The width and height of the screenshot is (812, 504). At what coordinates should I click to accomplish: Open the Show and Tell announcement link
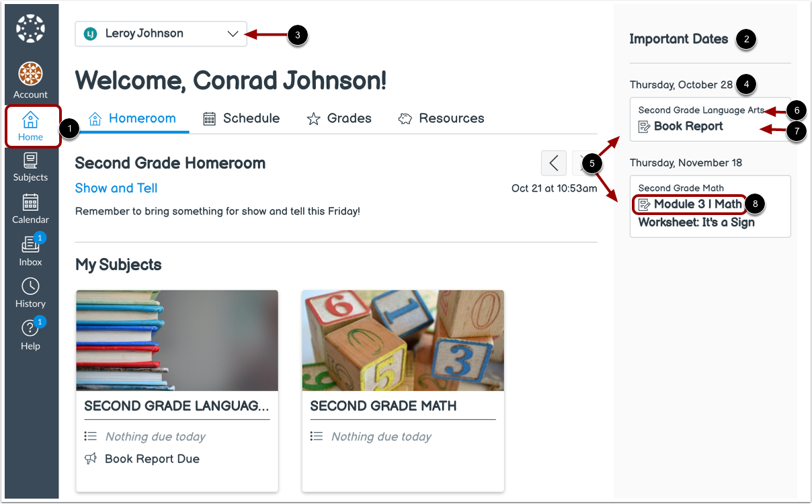tap(116, 188)
